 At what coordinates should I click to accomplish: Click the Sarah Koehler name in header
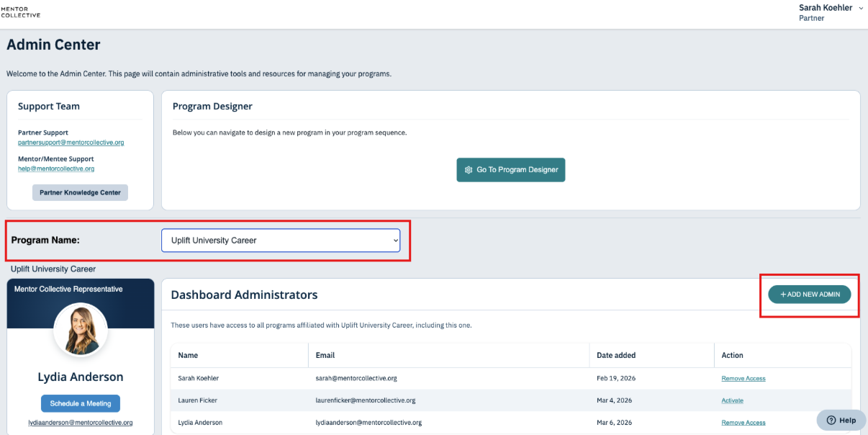826,7
